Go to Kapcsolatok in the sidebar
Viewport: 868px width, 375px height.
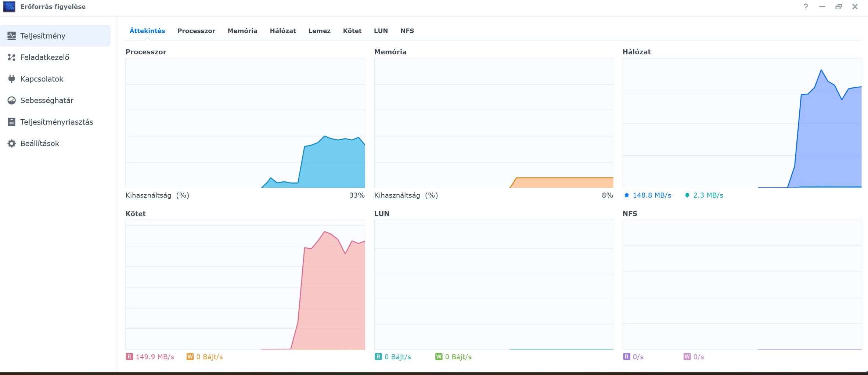pos(55,79)
